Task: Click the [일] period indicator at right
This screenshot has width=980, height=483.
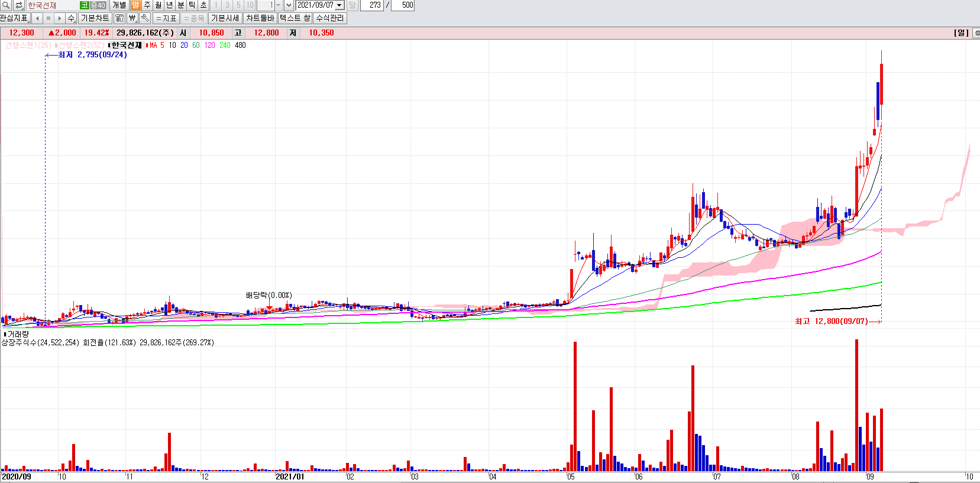Action: [961, 33]
